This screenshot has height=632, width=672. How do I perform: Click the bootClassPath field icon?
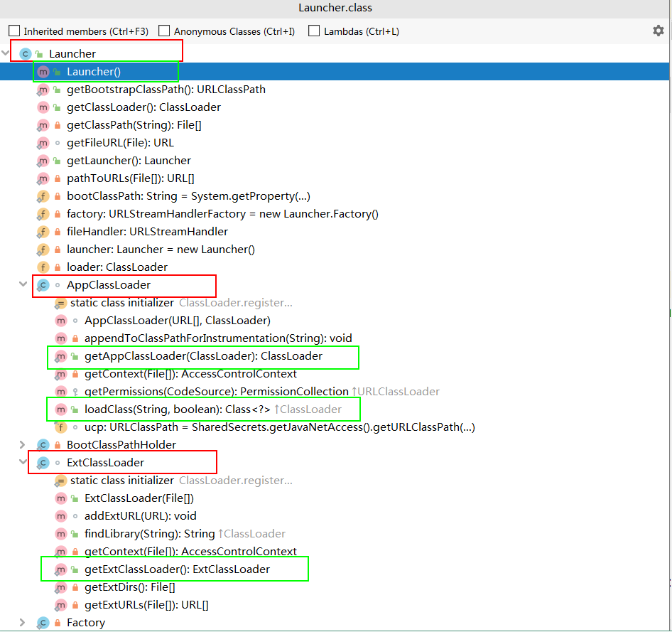tap(43, 196)
